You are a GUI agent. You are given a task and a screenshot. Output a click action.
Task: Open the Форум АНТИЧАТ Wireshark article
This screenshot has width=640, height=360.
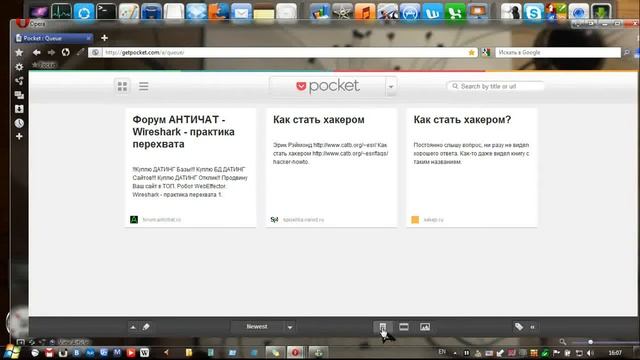pyautogui.click(x=183, y=132)
